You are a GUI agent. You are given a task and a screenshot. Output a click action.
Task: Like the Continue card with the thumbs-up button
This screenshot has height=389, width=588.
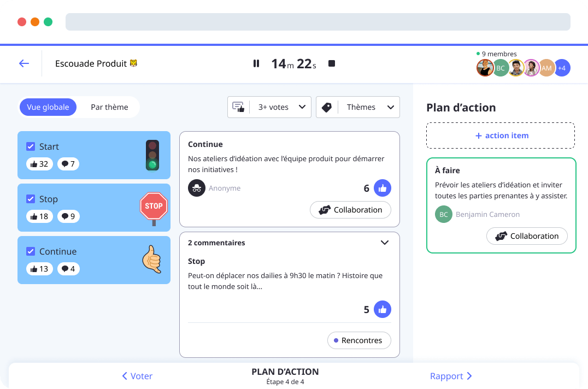click(x=383, y=188)
